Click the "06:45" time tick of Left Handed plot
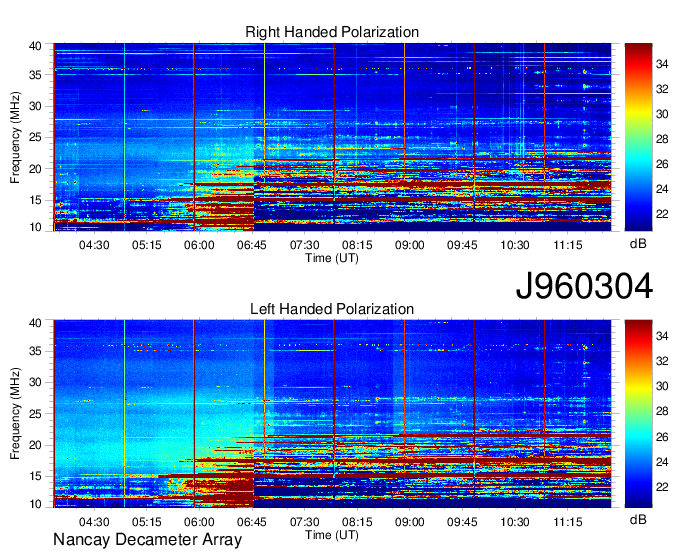 (252, 522)
